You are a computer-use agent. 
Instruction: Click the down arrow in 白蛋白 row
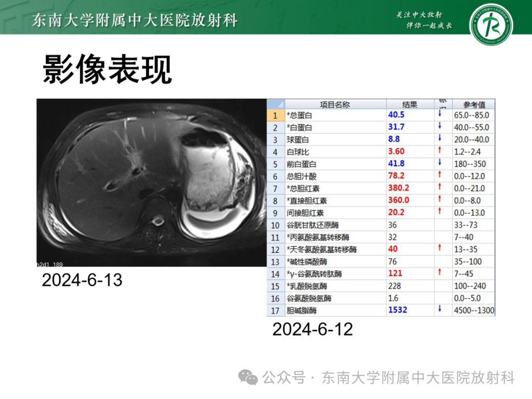(x=440, y=126)
